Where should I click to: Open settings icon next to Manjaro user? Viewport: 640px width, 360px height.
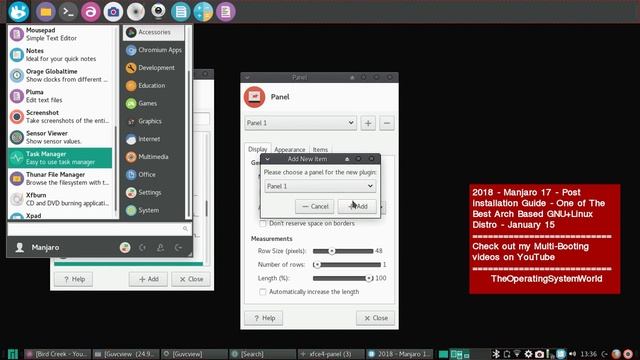[125, 247]
